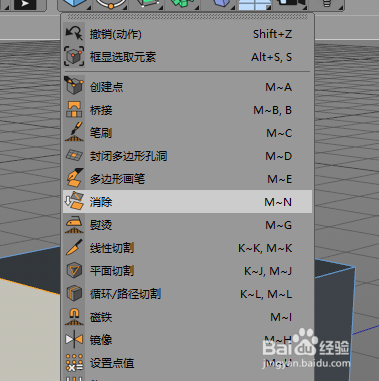The height and width of the screenshot is (381, 379).
Task: Open 设置点值 set point value
Action: [x=187, y=363]
